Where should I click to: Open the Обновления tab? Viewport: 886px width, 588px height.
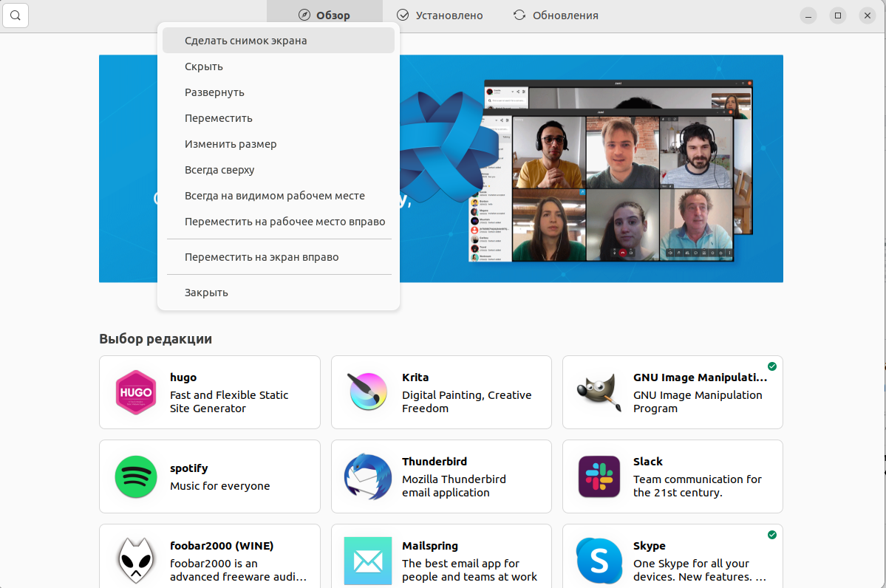(556, 16)
